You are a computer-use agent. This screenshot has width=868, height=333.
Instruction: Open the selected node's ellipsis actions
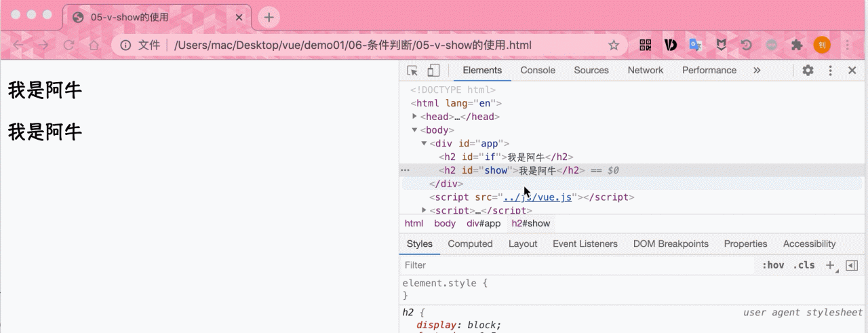[x=405, y=170]
